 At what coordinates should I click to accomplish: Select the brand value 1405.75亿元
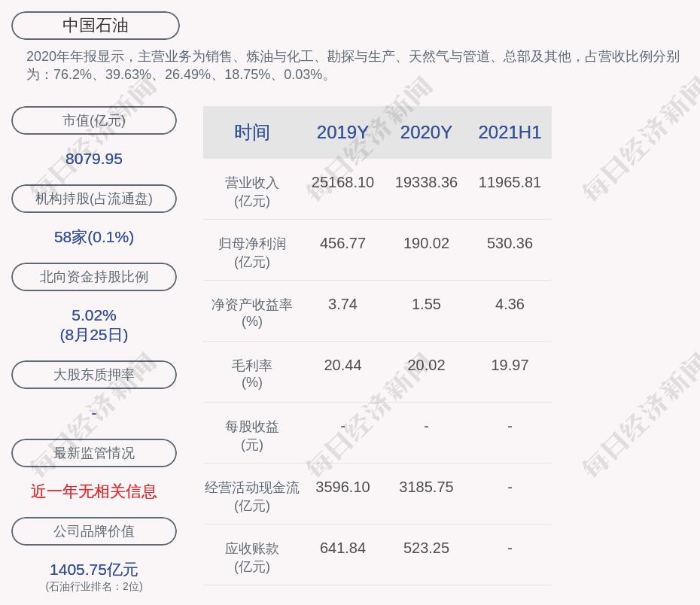coord(94,570)
